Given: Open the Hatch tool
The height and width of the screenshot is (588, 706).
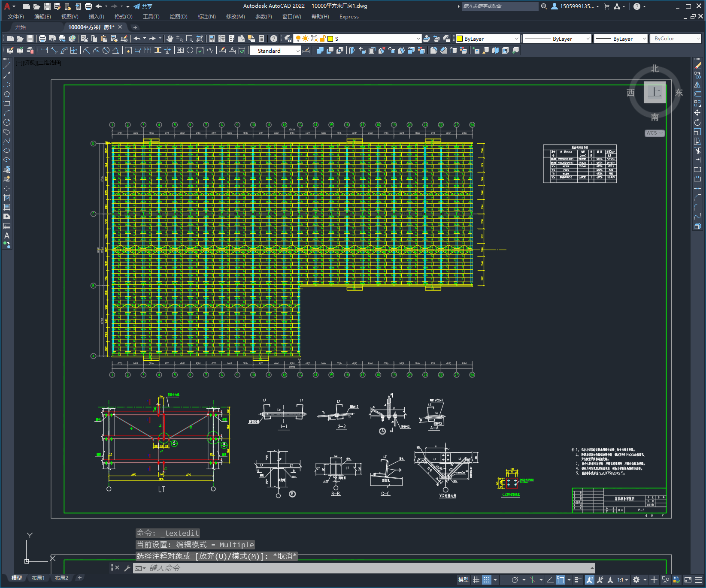Looking at the screenshot, I should [x=7, y=198].
